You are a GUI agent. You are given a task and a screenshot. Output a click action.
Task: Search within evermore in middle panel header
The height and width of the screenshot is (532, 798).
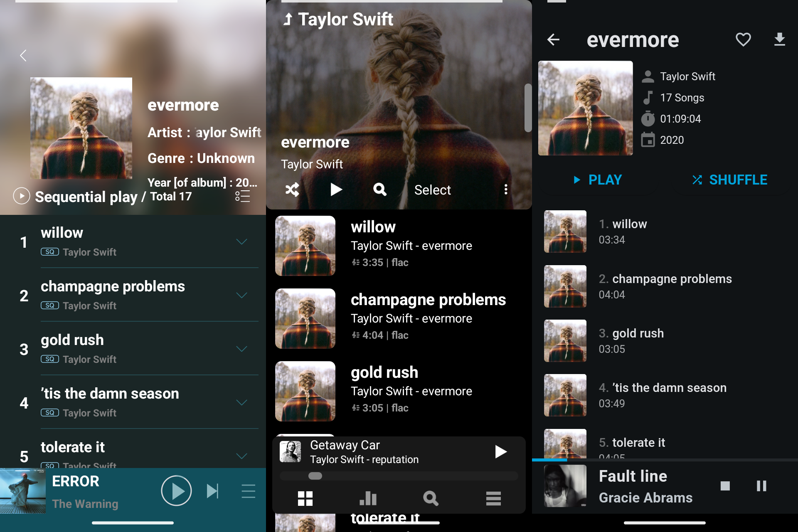pos(379,190)
